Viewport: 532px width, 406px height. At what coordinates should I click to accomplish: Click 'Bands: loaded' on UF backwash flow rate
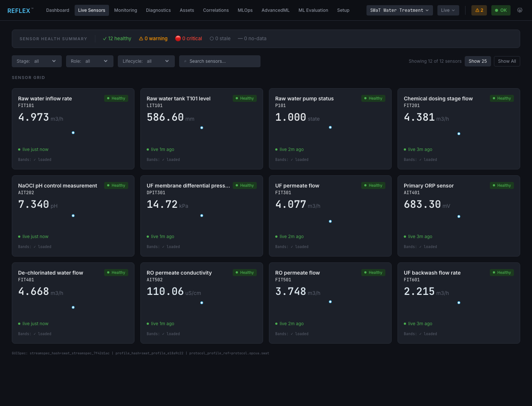click(x=420, y=334)
